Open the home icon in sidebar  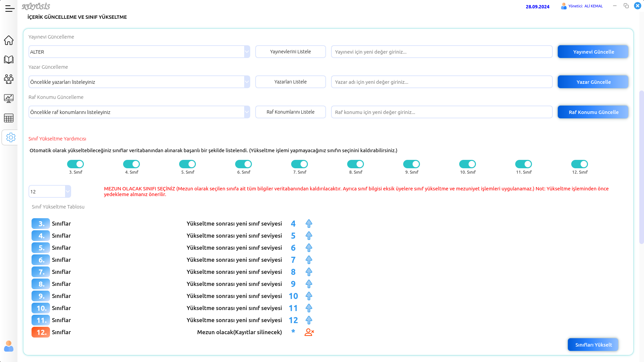tap(9, 40)
